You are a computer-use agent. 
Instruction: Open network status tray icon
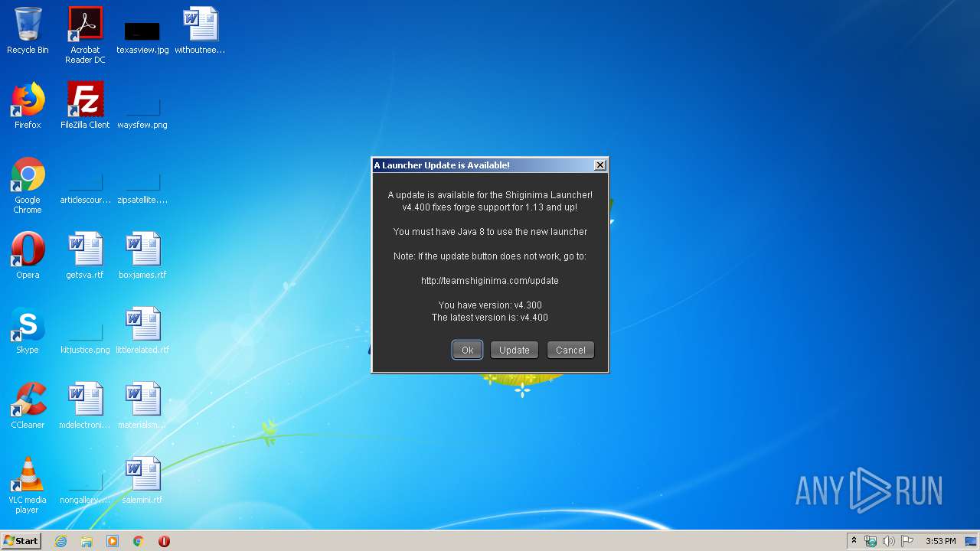[x=871, y=541]
